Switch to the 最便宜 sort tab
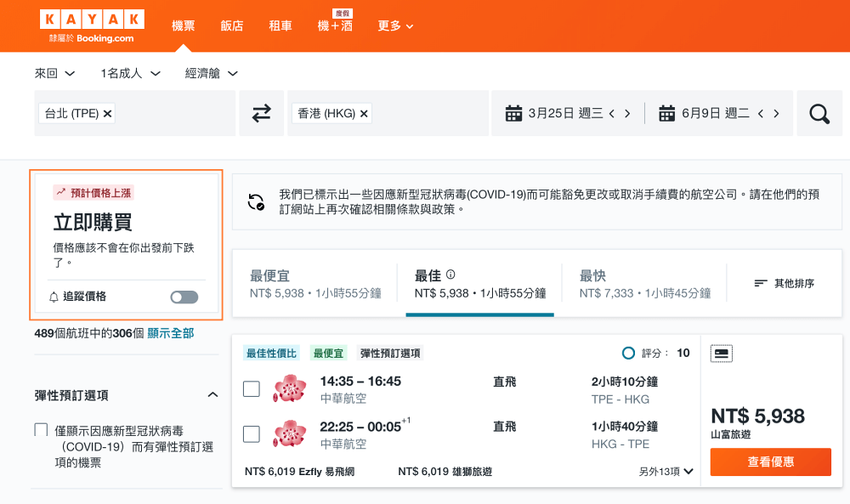This screenshot has width=850, height=504. pos(315,283)
